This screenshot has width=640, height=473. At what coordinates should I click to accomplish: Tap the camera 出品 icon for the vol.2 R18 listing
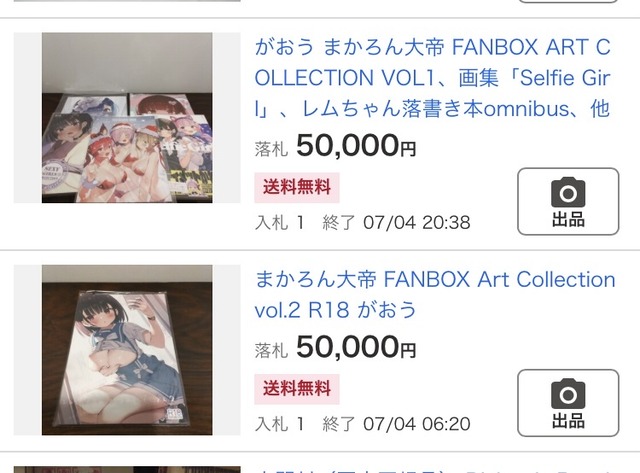568,403
